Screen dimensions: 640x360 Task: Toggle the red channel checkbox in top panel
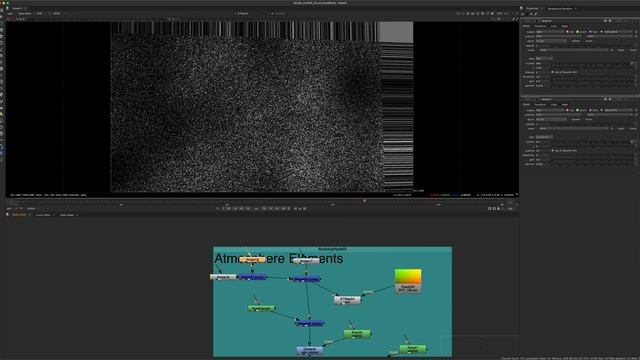point(567,31)
